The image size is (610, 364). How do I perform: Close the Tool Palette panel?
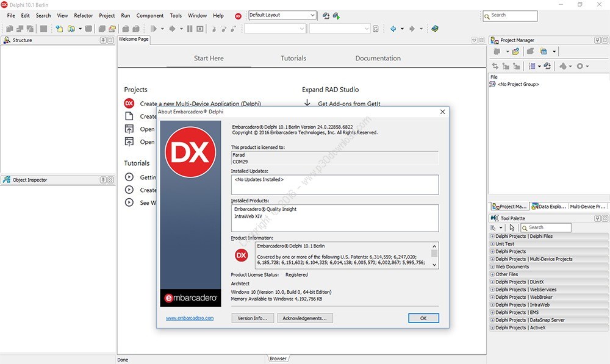click(x=605, y=218)
